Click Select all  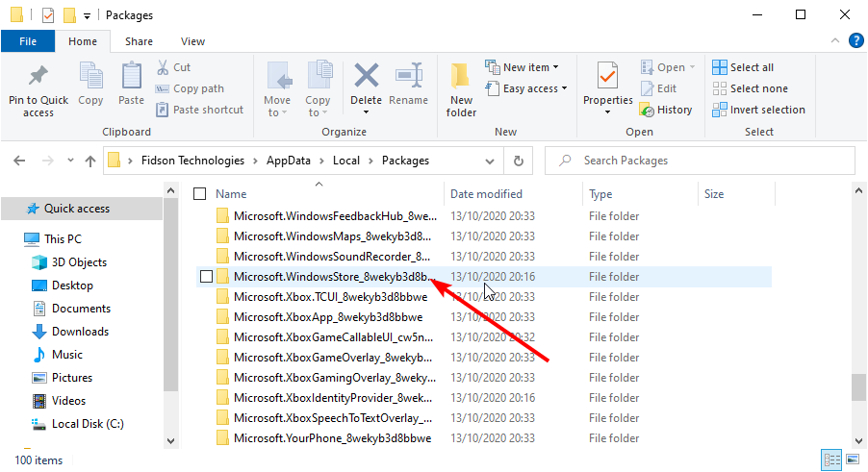point(743,67)
